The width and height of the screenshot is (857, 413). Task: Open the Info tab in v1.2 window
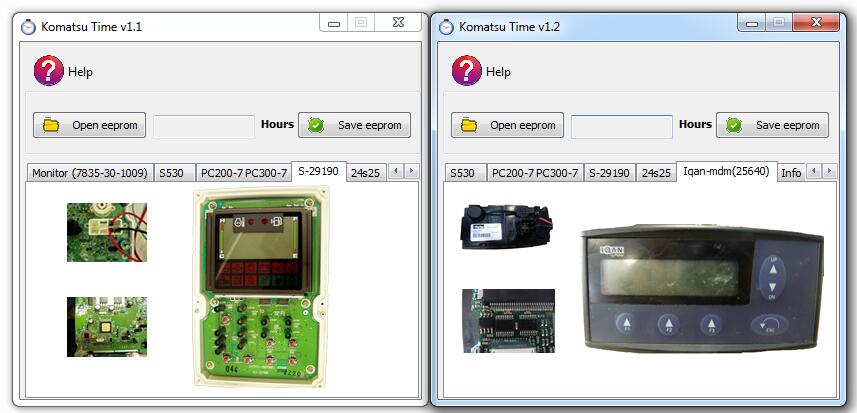pos(791,173)
